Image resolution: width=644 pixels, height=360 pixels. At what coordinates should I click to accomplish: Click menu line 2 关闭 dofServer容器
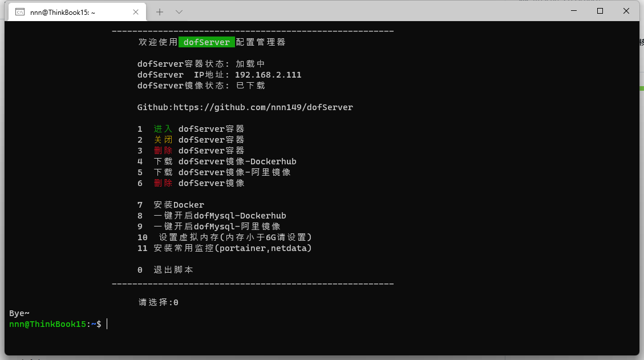(x=191, y=140)
